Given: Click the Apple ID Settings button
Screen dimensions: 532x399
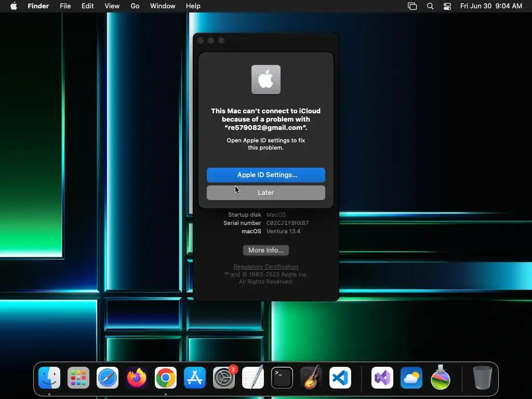Looking at the screenshot, I should click(266, 175).
